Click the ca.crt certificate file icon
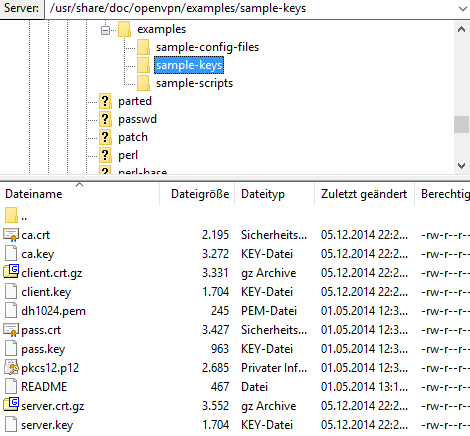 coord(11,235)
